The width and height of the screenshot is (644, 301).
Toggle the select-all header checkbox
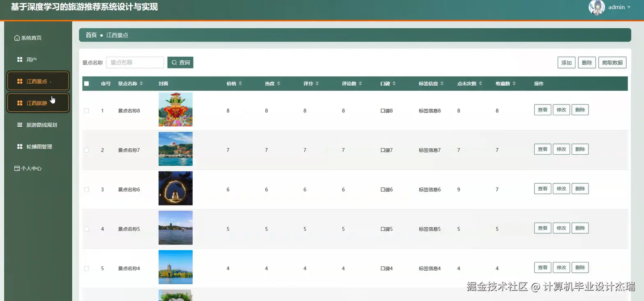(86, 84)
